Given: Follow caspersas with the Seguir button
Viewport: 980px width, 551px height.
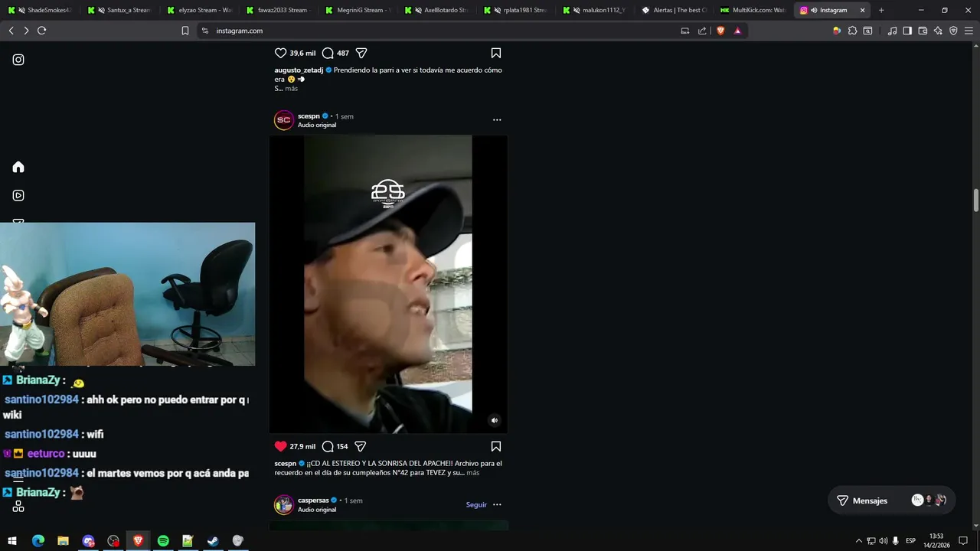Looking at the screenshot, I should (x=476, y=505).
